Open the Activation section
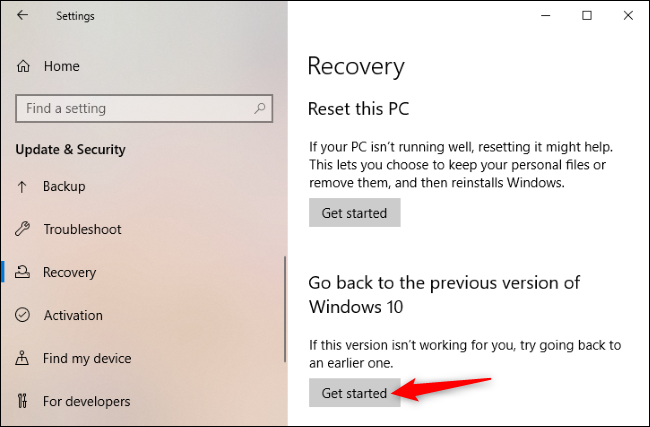 (x=73, y=315)
